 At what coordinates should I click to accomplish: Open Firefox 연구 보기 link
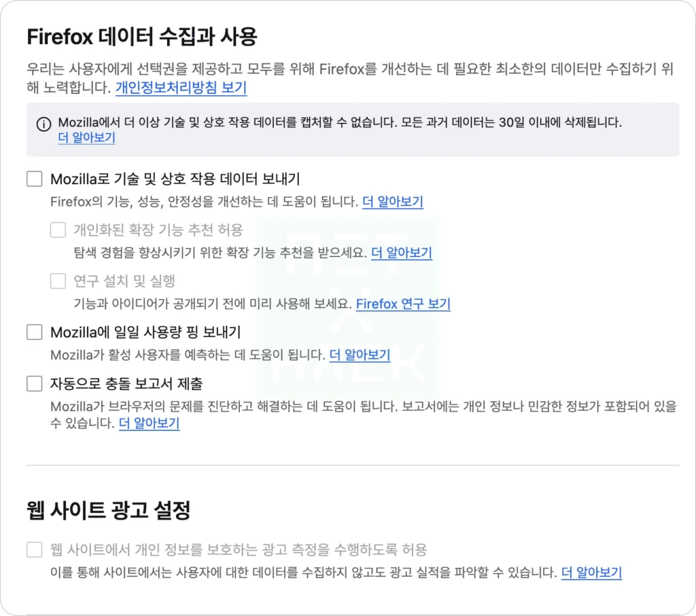click(404, 304)
